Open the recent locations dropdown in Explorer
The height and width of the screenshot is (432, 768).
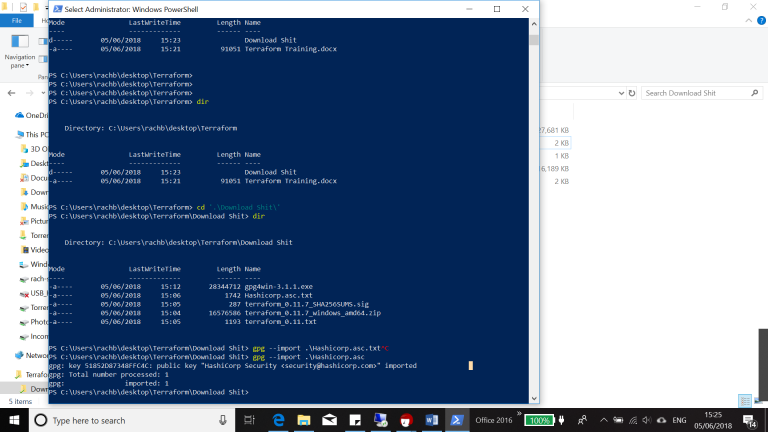43,93
